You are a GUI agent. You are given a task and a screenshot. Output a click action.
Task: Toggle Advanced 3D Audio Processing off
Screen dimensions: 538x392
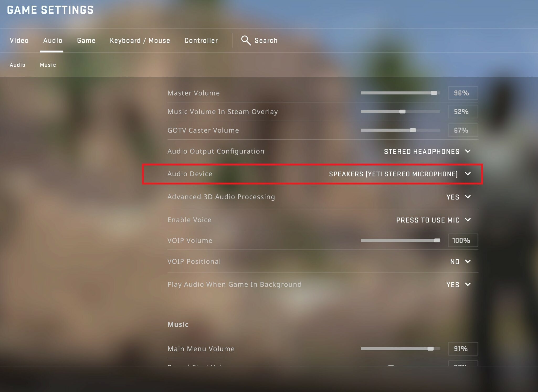[457, 197]
